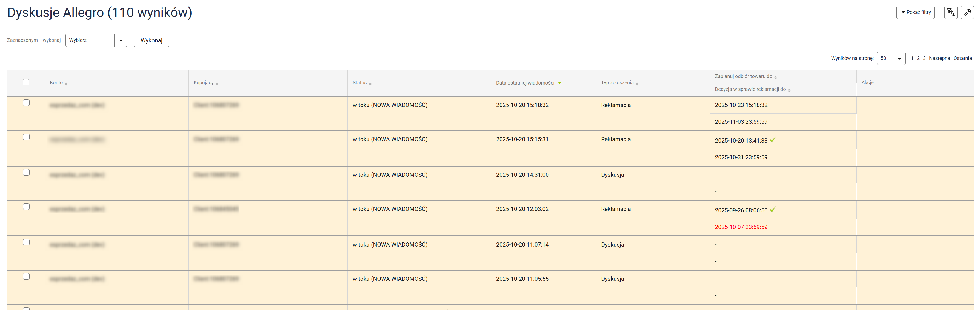Sort by Konto column arrows
Image resolution: width=980 pixels, height=310 pixels.
[66, 83]
